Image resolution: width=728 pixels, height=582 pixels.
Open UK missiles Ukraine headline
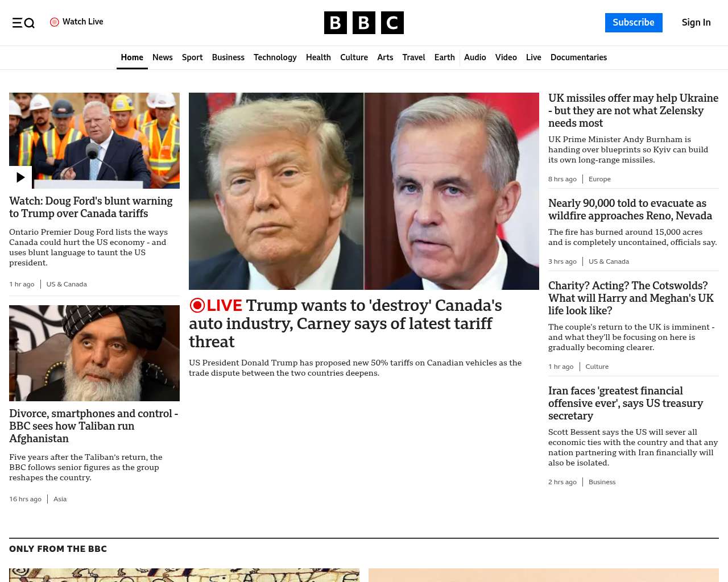[x=633, y=111]
